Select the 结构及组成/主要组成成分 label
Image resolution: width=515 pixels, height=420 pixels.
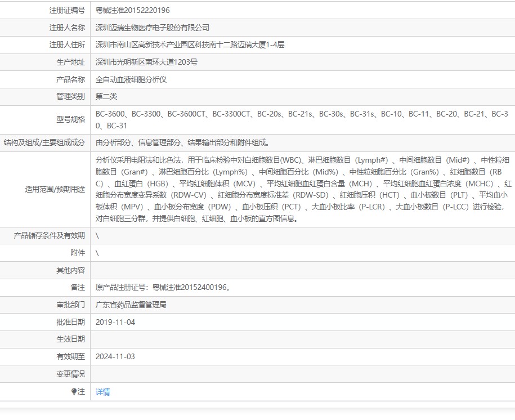click(44, 142)
